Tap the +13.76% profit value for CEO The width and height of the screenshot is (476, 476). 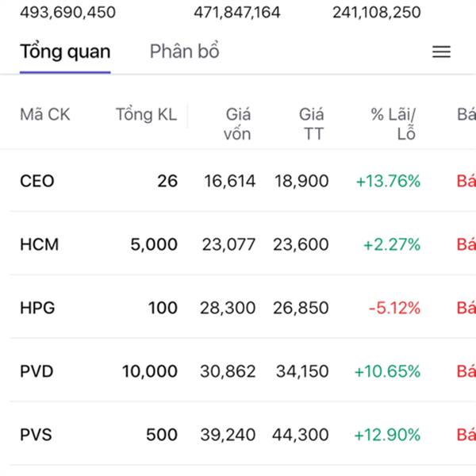click(x=388, y=181)
